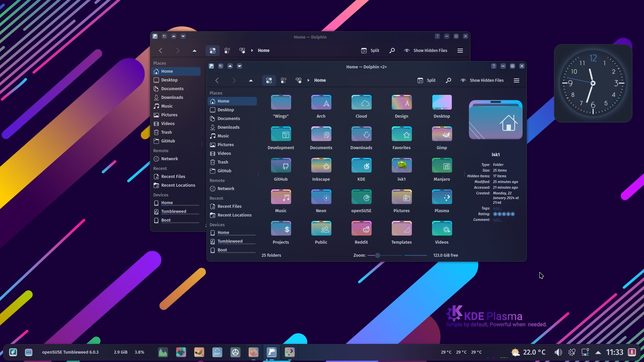The width and height of the screenshot is (644, 362).
Task: Expand hidden system tray icons arrow
Action: click(x=598, y=352)
